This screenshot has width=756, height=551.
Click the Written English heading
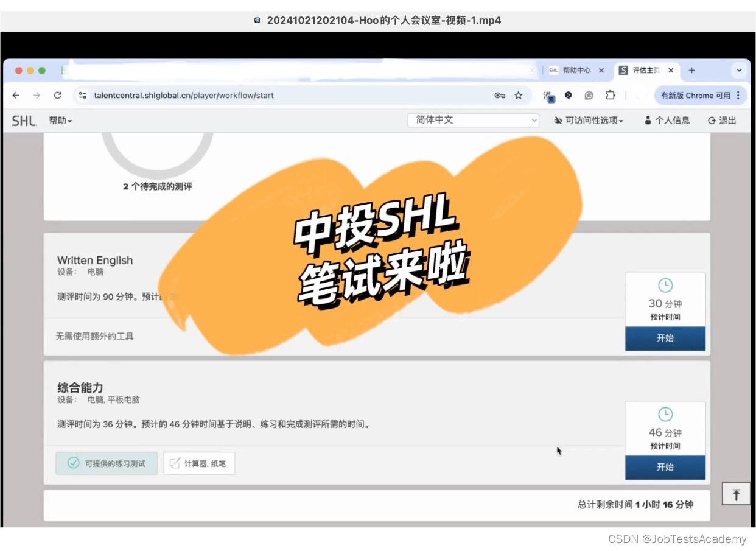(x=95, y=260)
